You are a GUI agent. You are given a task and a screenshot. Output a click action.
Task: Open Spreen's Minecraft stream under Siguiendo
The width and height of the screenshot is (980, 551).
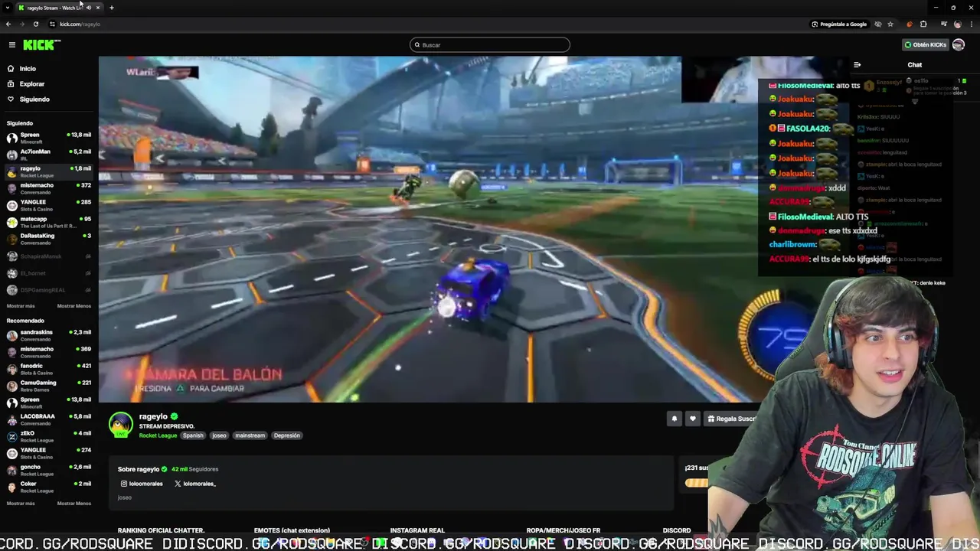click(x=49, y=138)
